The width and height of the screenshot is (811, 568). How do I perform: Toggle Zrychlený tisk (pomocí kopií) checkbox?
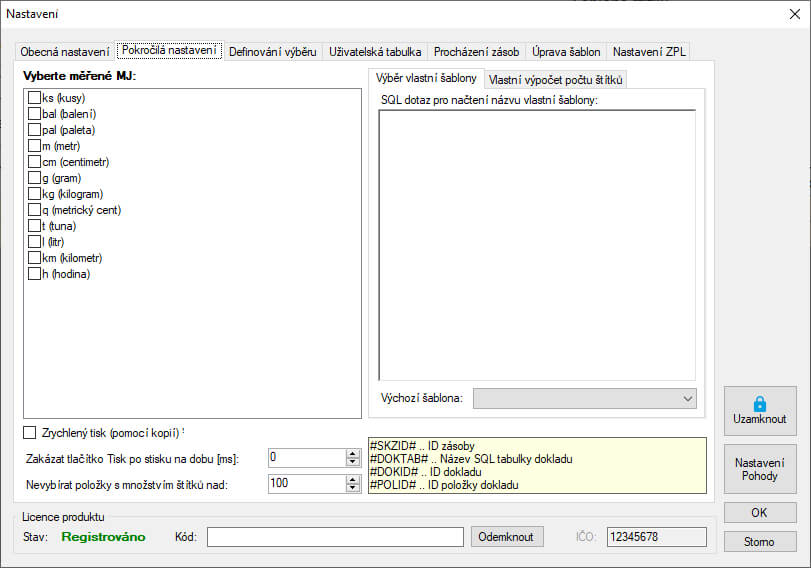coord(29,433)
